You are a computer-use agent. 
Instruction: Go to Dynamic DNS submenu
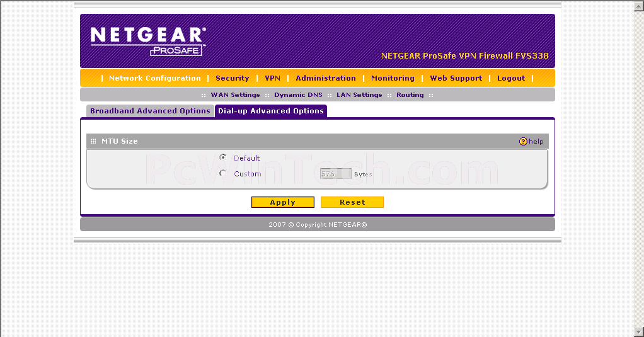298,95
